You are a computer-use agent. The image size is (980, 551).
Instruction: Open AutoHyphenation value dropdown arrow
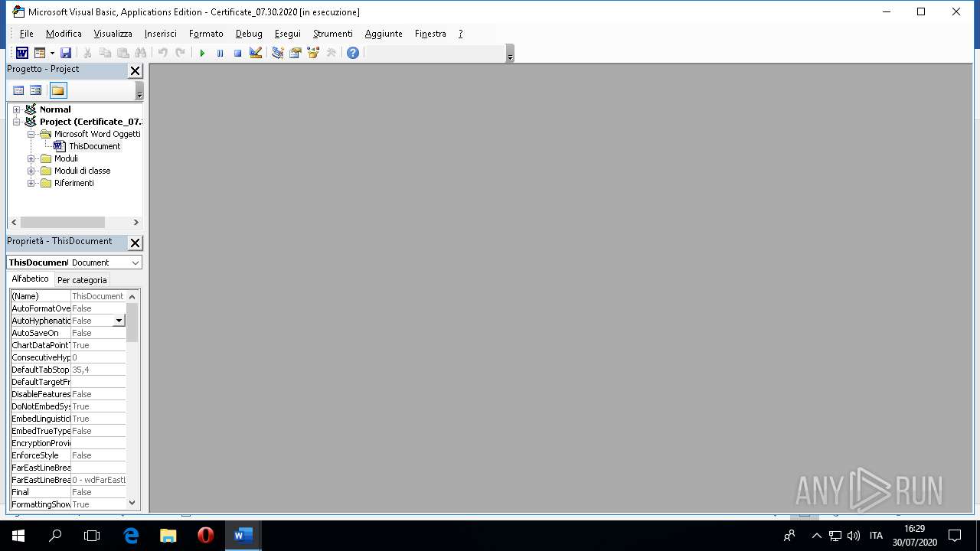(119, 321)
